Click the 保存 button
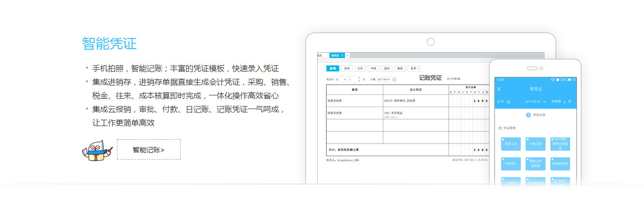Viewport: 644px width, 201px height. [346, 69]
